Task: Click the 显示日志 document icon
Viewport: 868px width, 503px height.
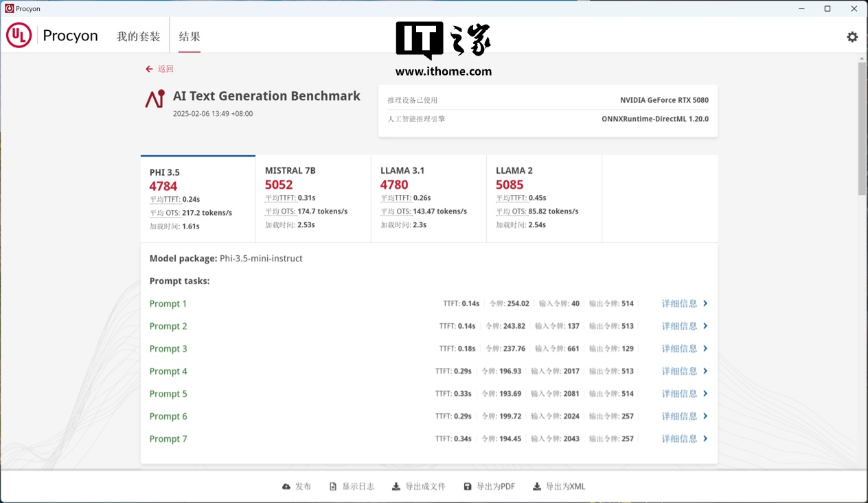Action: coord(333,487)
